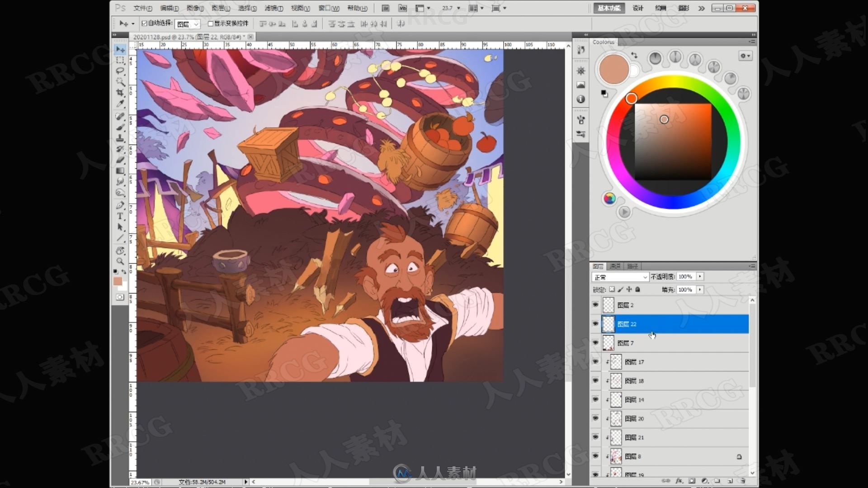Open the 窗口(W) menu
868x488 pixels.
[329, 8]
